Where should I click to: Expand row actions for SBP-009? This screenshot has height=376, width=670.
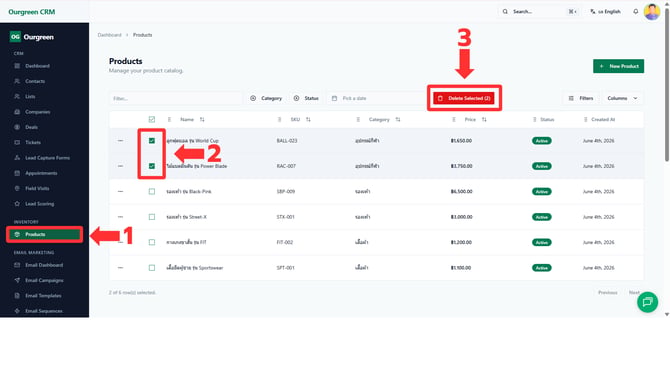point(120,191)
